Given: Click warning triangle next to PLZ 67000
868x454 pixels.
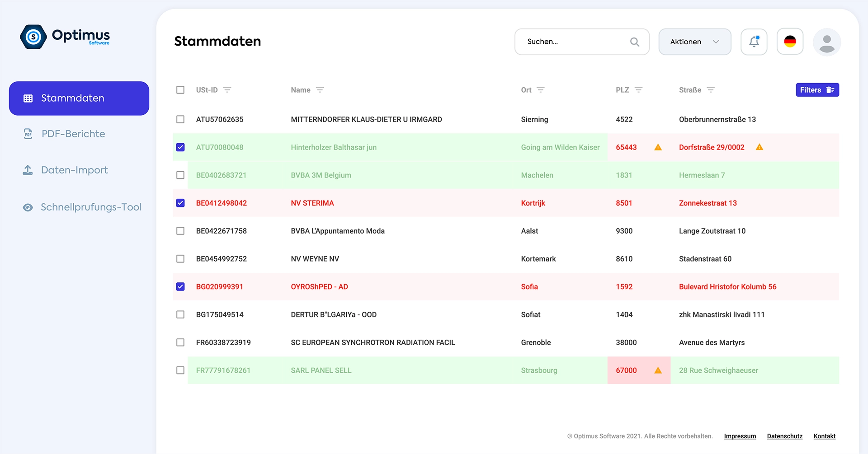Looking at the screenshot, I should point(658,370).
